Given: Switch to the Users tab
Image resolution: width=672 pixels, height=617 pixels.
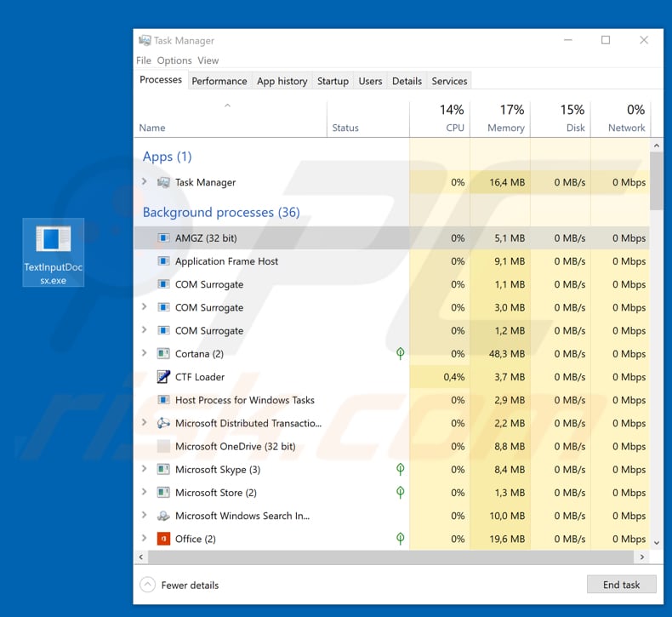Looking at the screenshot, I should tap(370, 81).
